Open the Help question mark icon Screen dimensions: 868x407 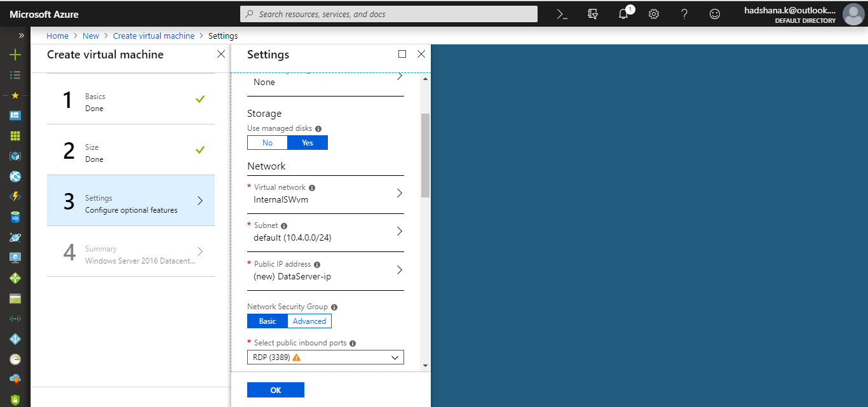point(684,14)
